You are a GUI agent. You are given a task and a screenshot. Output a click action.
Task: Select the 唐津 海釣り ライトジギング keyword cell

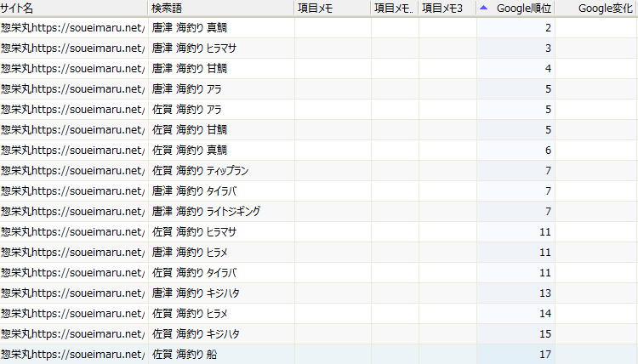[x=221, y=211]
